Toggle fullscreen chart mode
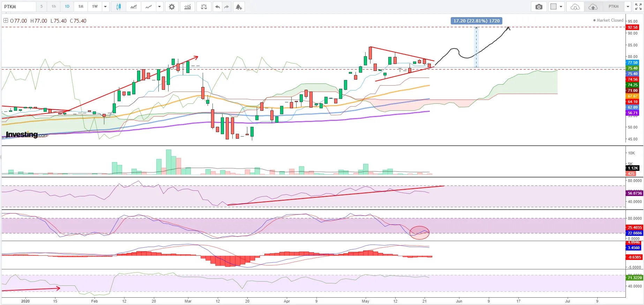The image size is (644, 305). (638, 7)
